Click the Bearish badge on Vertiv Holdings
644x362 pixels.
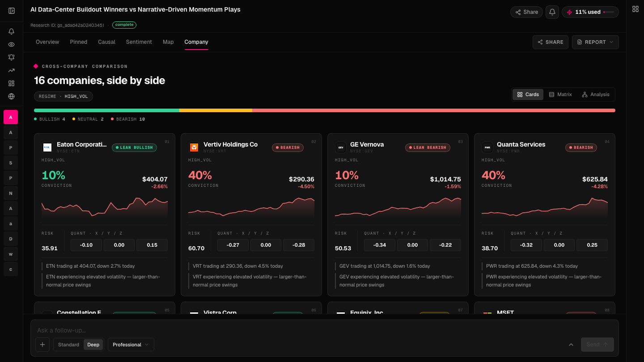click(x=288, y=147)
